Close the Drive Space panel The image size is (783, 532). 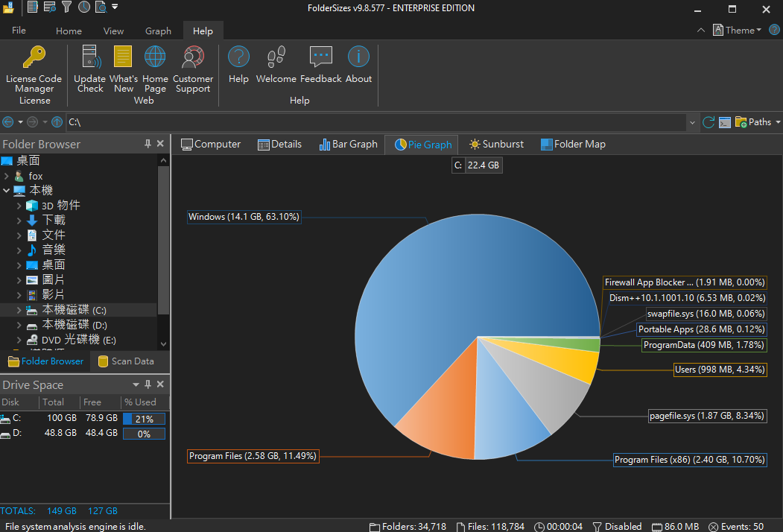coord(160,384)
